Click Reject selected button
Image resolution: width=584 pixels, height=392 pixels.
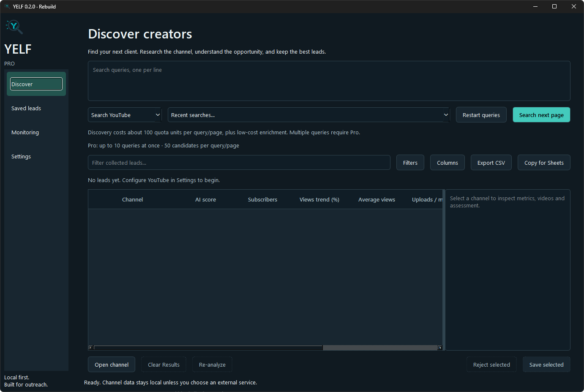pyautogui.click(x=491, y=365)
